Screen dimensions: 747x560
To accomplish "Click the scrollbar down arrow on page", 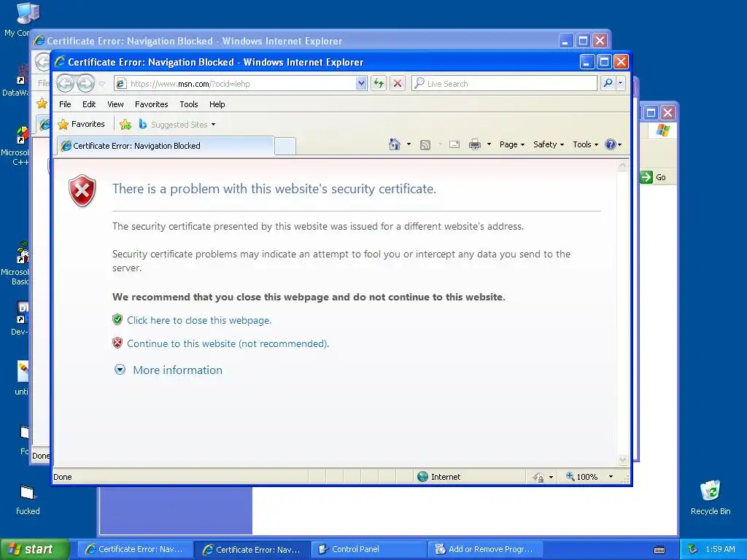I will coord(623,460).
